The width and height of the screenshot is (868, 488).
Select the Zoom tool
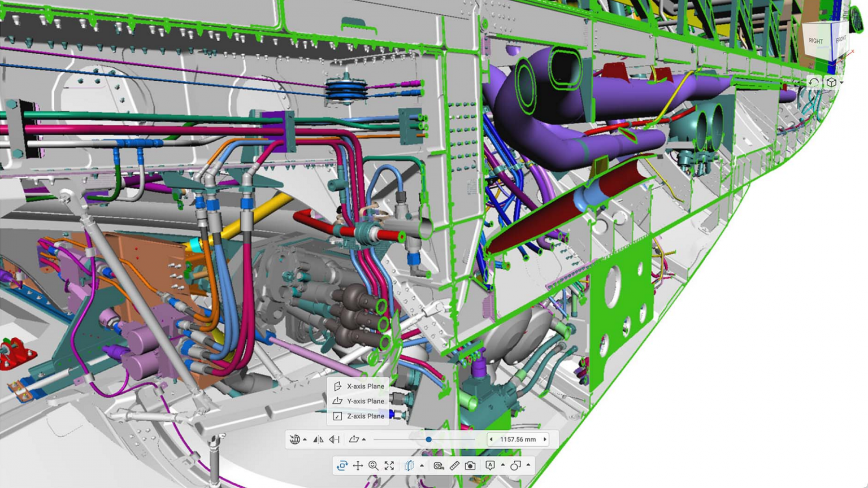coord(373,465)
